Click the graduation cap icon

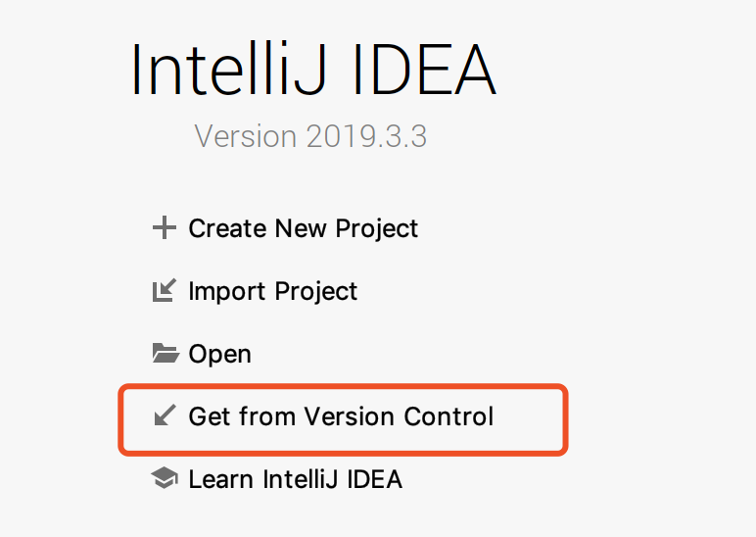[x=165, y=477]
